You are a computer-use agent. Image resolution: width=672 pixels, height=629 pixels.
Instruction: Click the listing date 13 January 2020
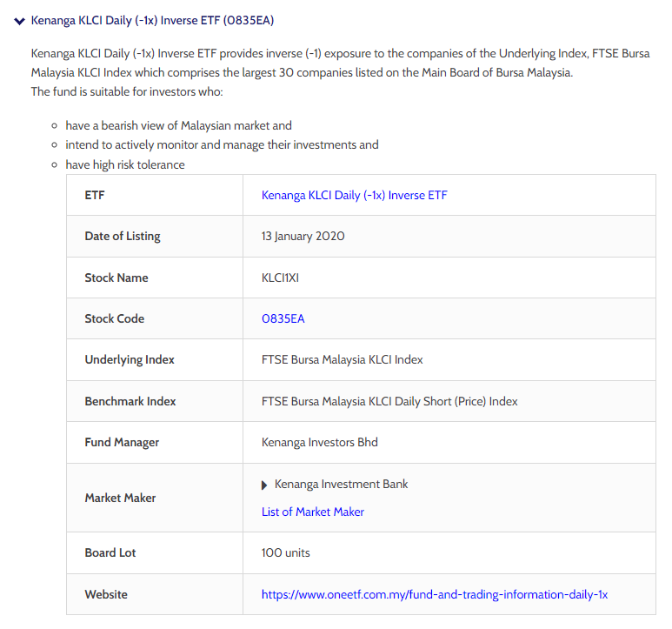pyautogui.click(x=303, y=236)
